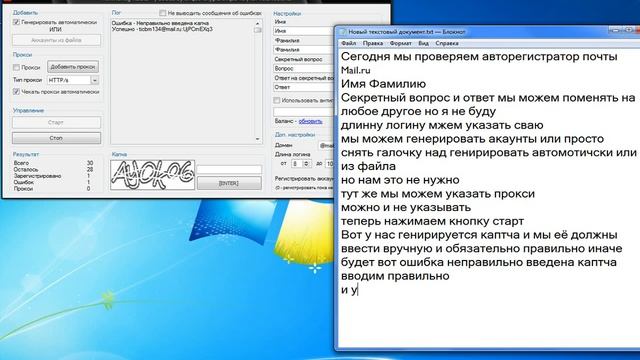Check 'Не выводить сообщения об ошибках'
Screen dimensions: 640x360
162,13
